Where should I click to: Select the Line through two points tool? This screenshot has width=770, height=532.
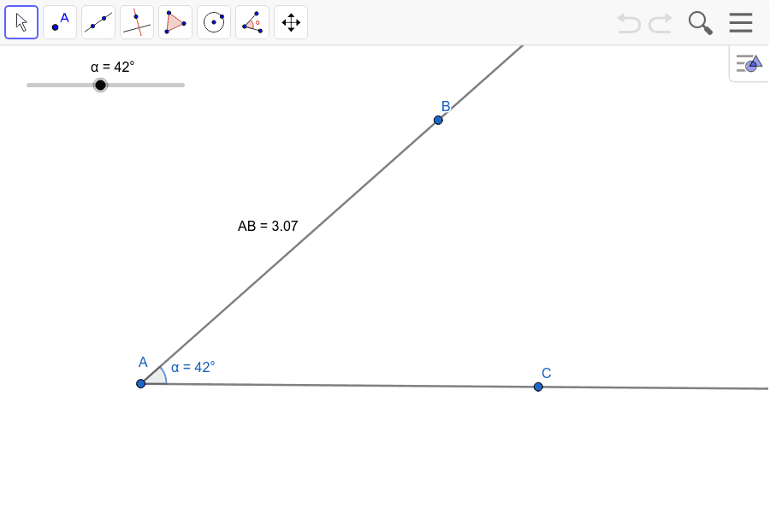click(x=98, y=22)
